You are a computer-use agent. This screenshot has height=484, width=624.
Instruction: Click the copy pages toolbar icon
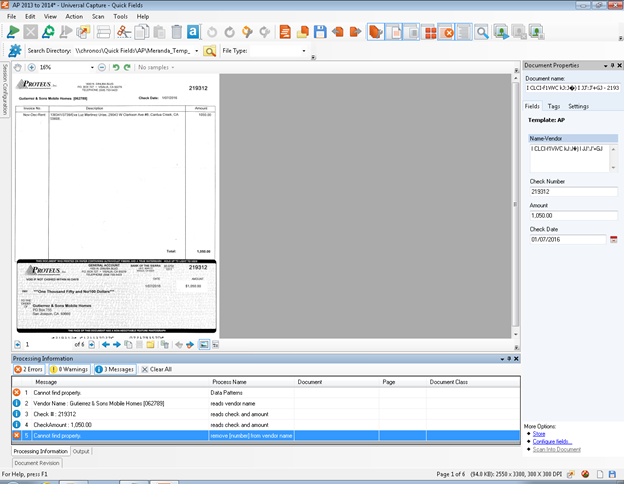click(142, 32)
